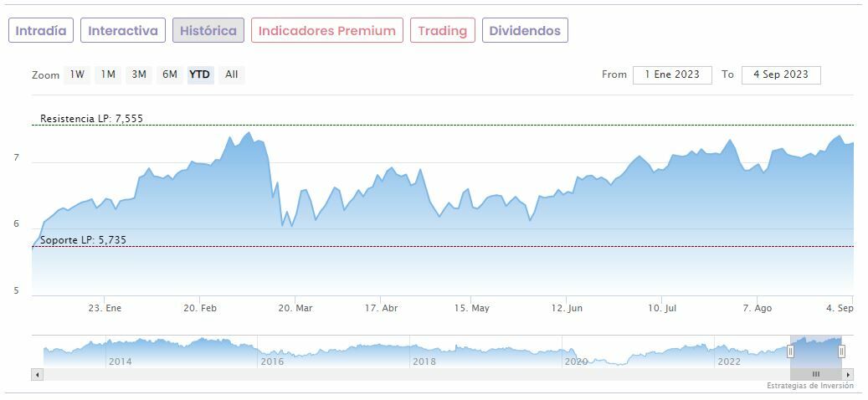Select the YTD zoom button
The height and width of the screenshot is (400, 868).
[x=199, y=74]
